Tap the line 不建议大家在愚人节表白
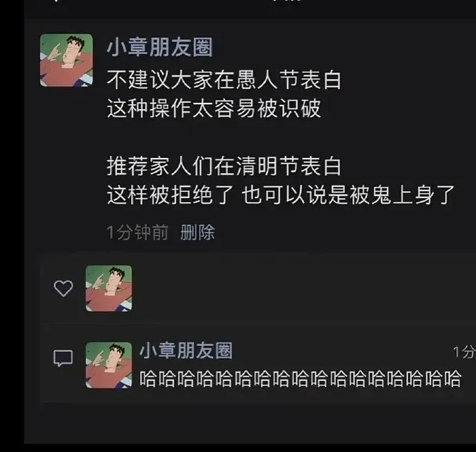476x452 pixels. coord(224,79)
